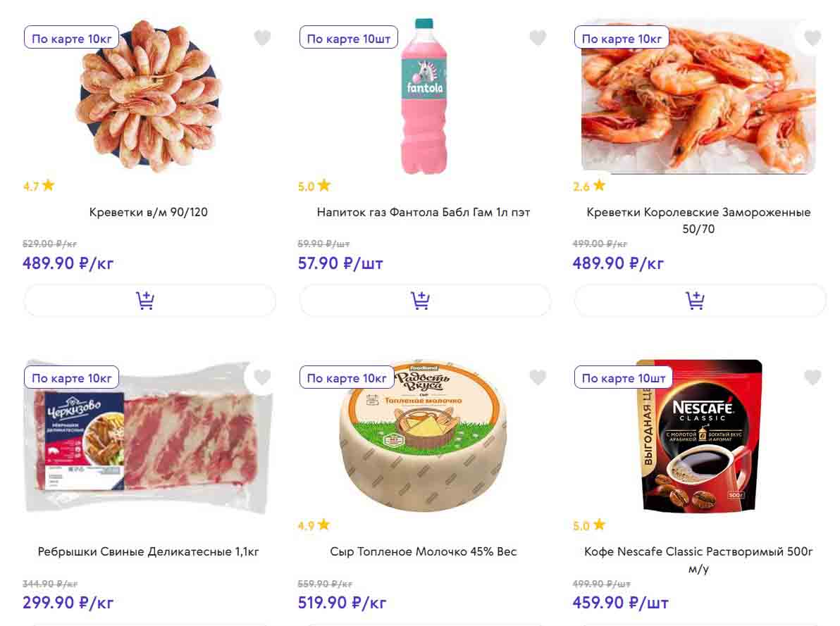Toggle favorite heart on Фантола drink
This screenshot has height=626, width=840.
[x=538, y=38]
